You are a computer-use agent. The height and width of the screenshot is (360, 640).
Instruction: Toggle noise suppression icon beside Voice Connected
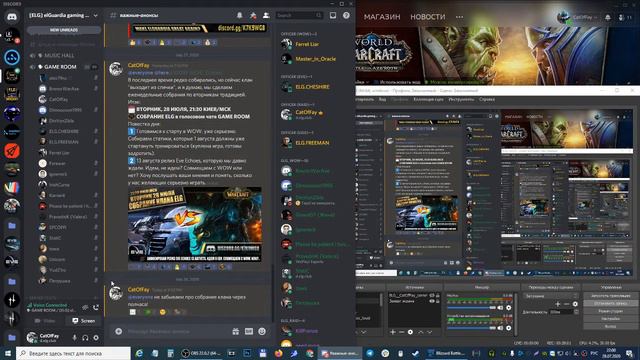pos(85,307)
